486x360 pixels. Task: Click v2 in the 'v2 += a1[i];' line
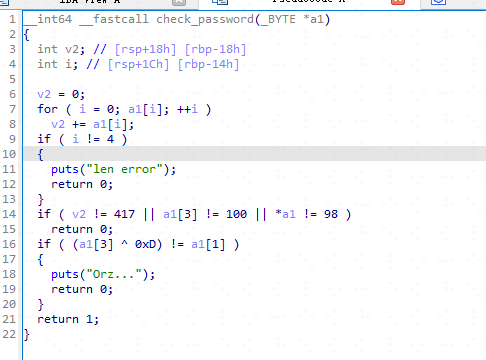pos(58,124)
